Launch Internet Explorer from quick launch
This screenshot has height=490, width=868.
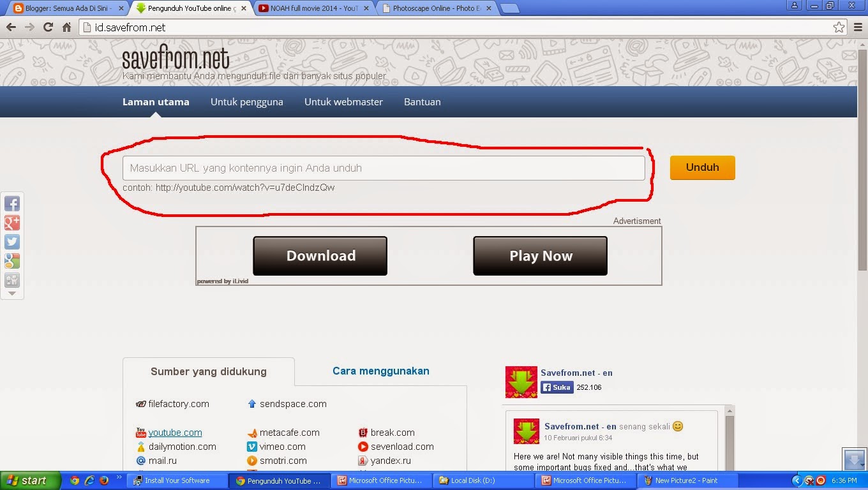coord(89,480)
